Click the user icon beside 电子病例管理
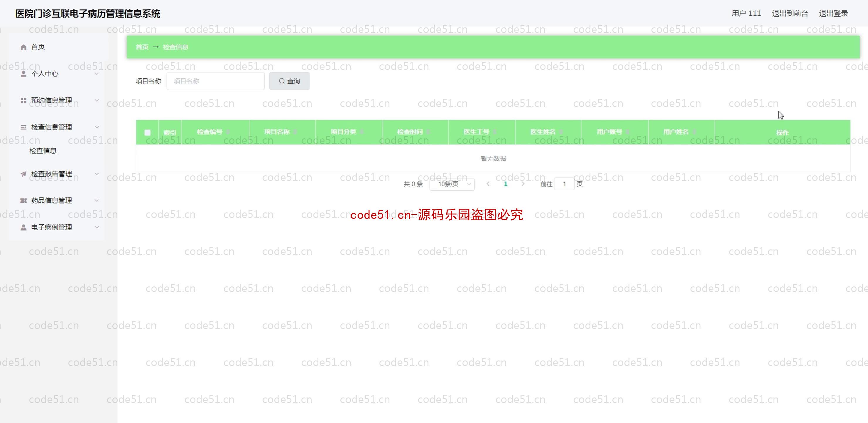The width and height of the screenshot is (868, 423). click(x=23, y=227)
